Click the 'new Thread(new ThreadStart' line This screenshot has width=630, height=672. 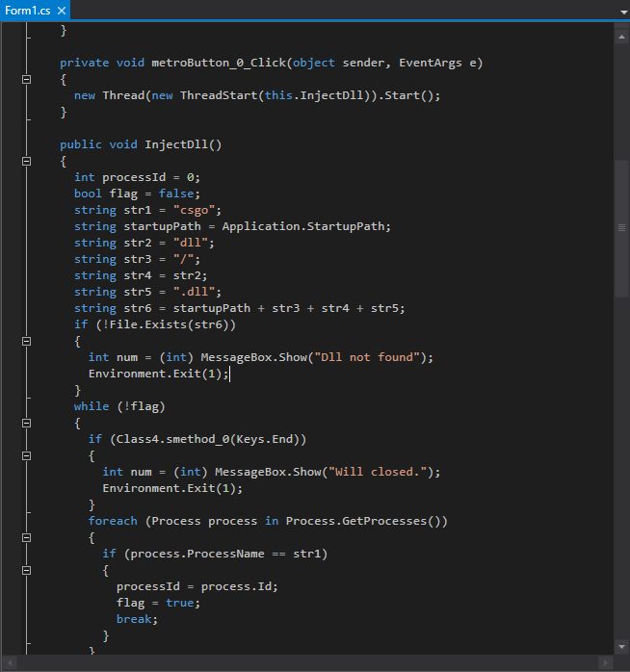click(x=257, y=95)
